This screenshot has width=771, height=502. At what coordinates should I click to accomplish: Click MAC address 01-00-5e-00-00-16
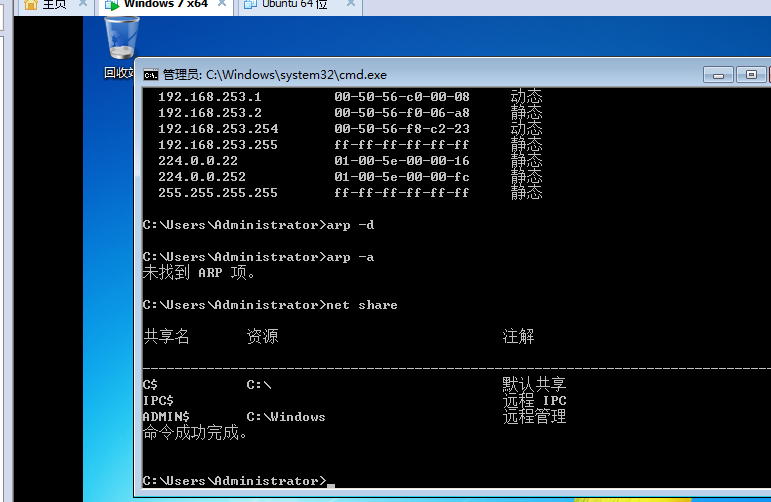click(x=402, y=161)
